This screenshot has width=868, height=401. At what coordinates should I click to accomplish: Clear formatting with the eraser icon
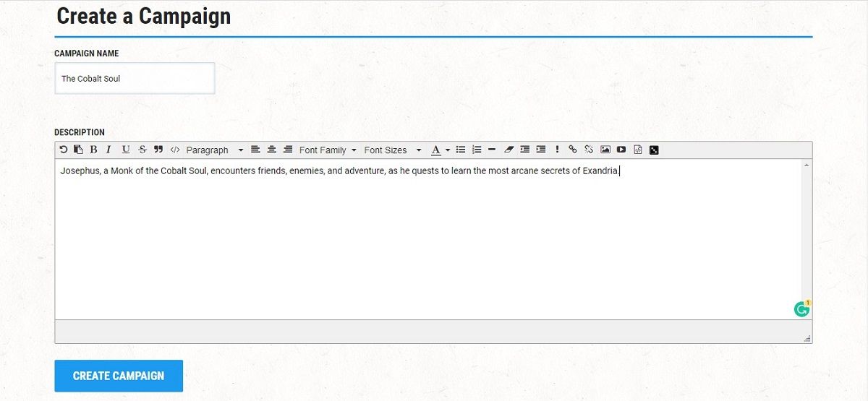pyautogui.click(x=509, y=150)
